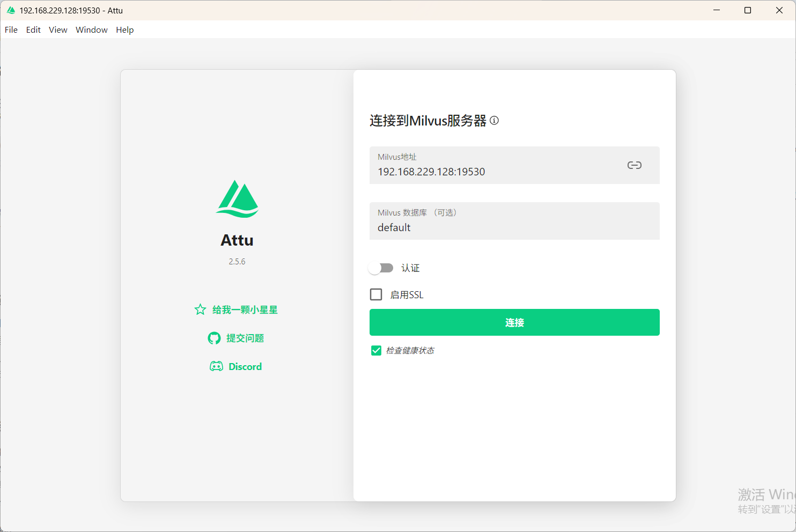
Task: Click the GitHub icon next to 提交问题
Action: click(214, 338)
